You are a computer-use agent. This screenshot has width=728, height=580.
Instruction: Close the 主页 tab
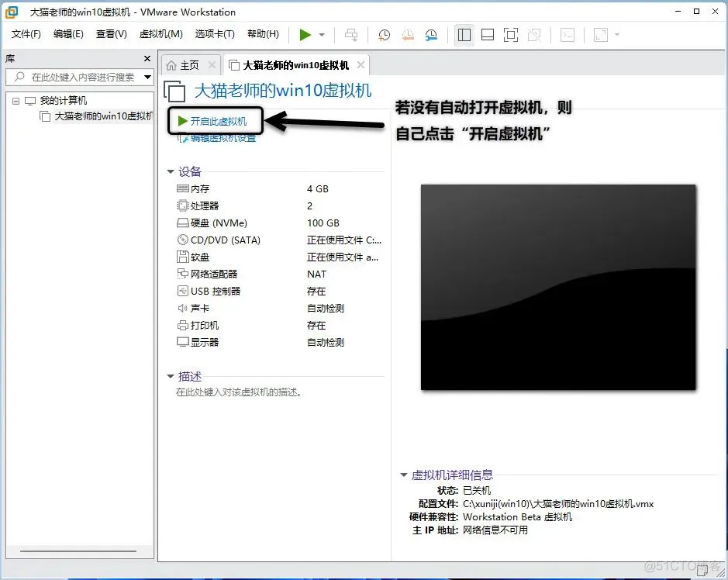[x=212, y=65]
